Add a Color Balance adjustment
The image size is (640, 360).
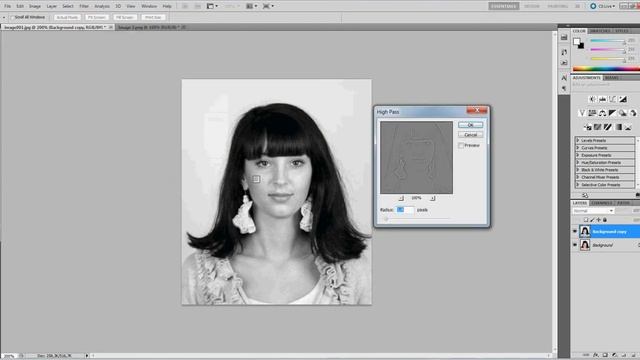pos(602,113)
